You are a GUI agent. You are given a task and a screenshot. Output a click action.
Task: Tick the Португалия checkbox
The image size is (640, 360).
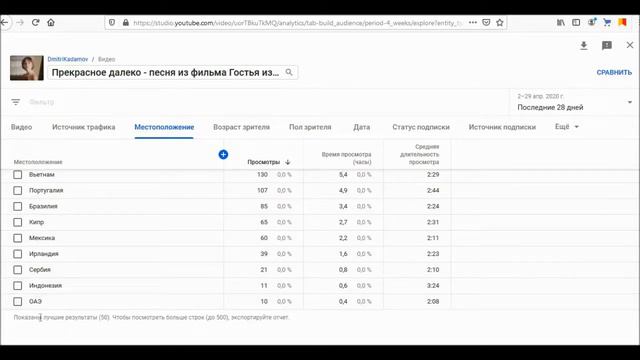pyautogui.click(x=18, y=191)
